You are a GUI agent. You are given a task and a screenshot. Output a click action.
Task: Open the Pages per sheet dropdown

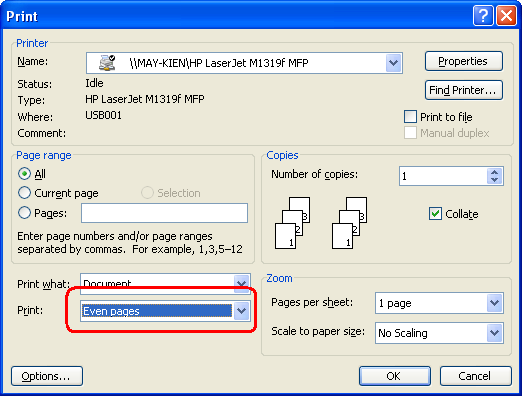coord(494,303)
